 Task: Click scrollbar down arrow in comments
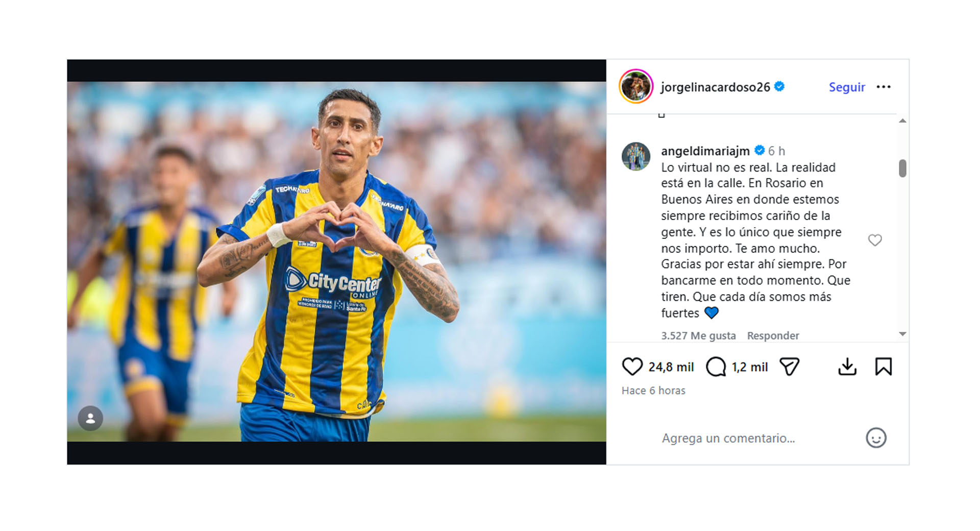coord(902,334)
